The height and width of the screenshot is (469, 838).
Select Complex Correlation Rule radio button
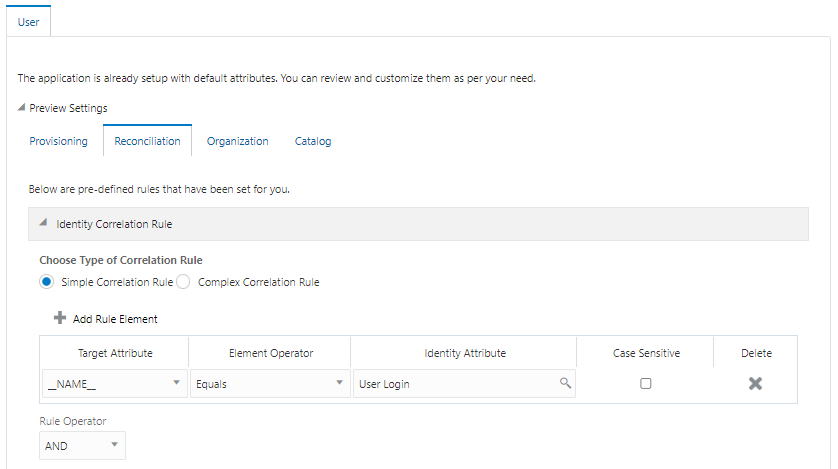tap(183, 282)
